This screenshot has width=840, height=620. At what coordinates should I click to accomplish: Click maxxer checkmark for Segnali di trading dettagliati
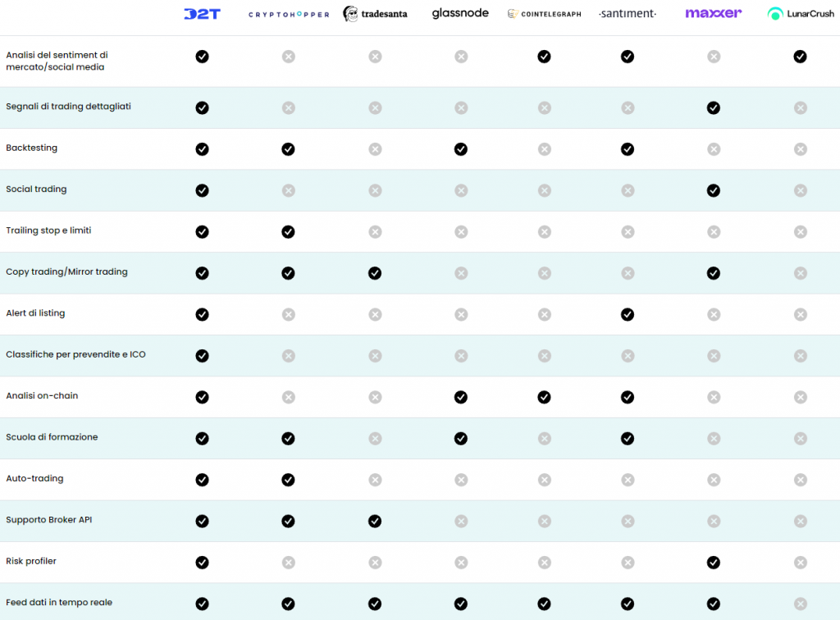tap(714, 107)
